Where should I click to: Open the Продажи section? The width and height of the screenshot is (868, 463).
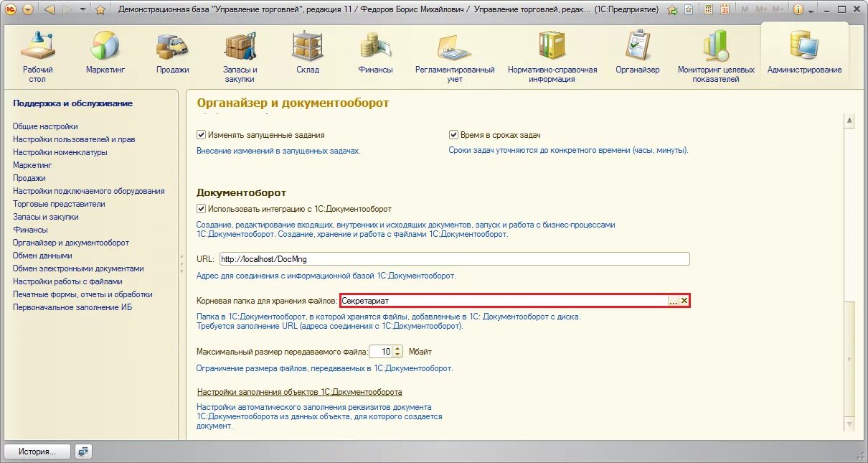click(173, 53)
